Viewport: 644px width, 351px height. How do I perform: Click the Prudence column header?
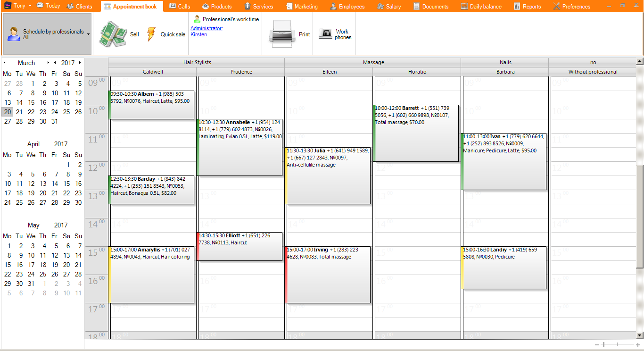click(x=240, y=72)
